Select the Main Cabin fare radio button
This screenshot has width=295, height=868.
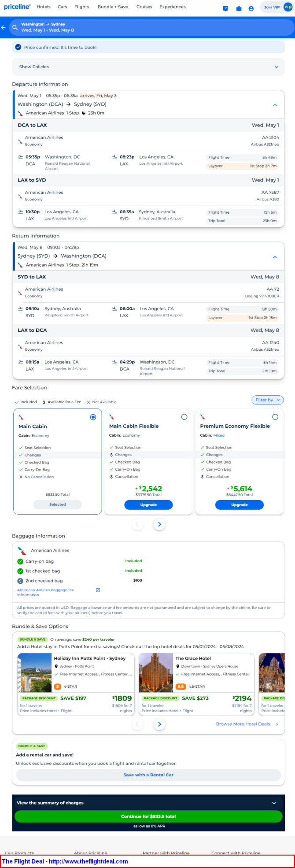(93, 417)
